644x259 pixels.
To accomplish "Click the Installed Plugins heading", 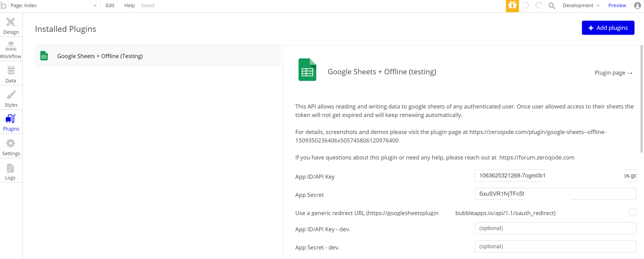I will (65, 29).
